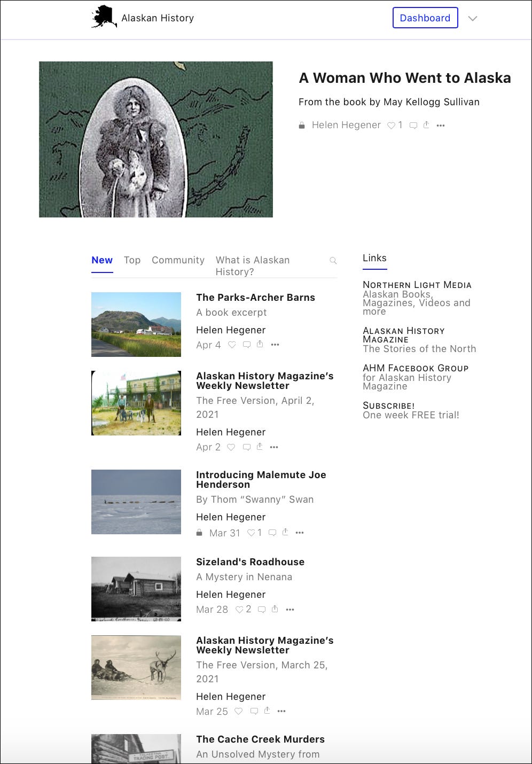Share the Apr 4 Parks-Archer Barns post
The width and height of the screenshot is (532, 764).
tap(260, 345)
